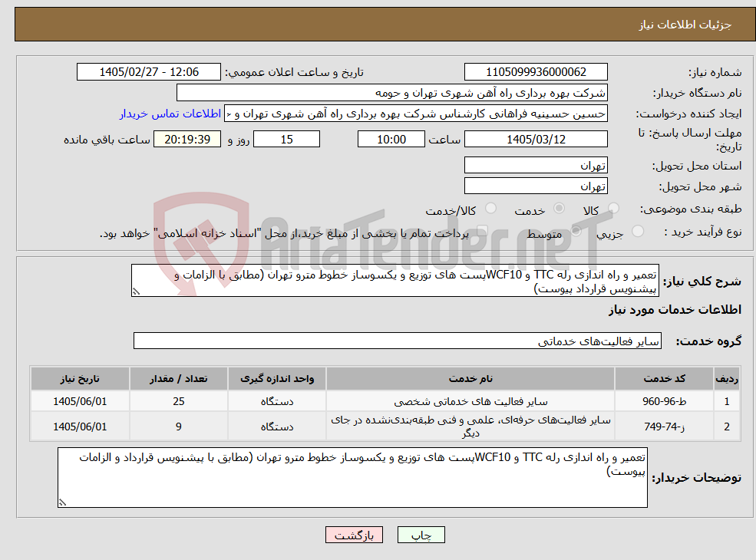
Task: Select the خدمت radio button
Action: click(x=559, y=208)
